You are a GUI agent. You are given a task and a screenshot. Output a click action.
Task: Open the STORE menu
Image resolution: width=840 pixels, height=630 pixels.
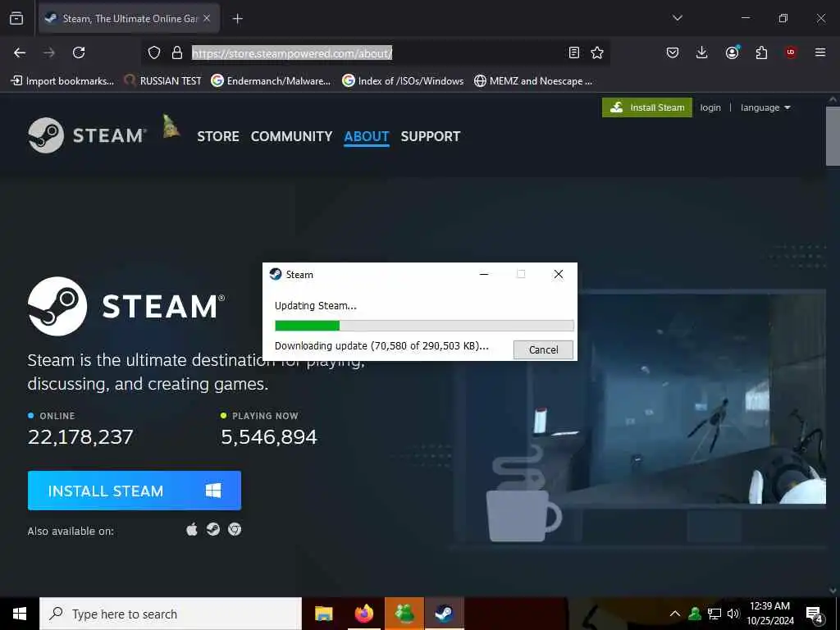(x=218, y=136)
